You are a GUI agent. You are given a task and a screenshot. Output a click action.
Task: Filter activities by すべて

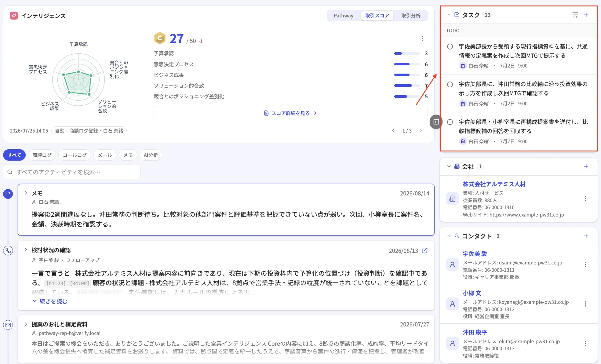click(x=14, y=155)
